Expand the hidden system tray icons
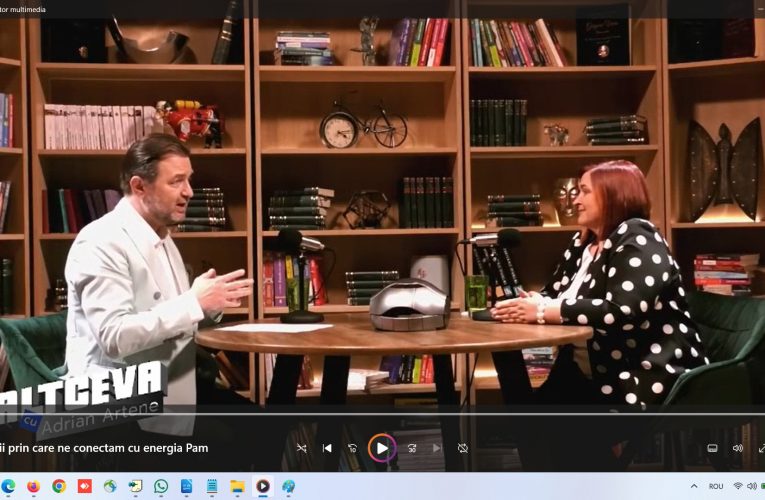765x500 pixels. pos(692,486)
